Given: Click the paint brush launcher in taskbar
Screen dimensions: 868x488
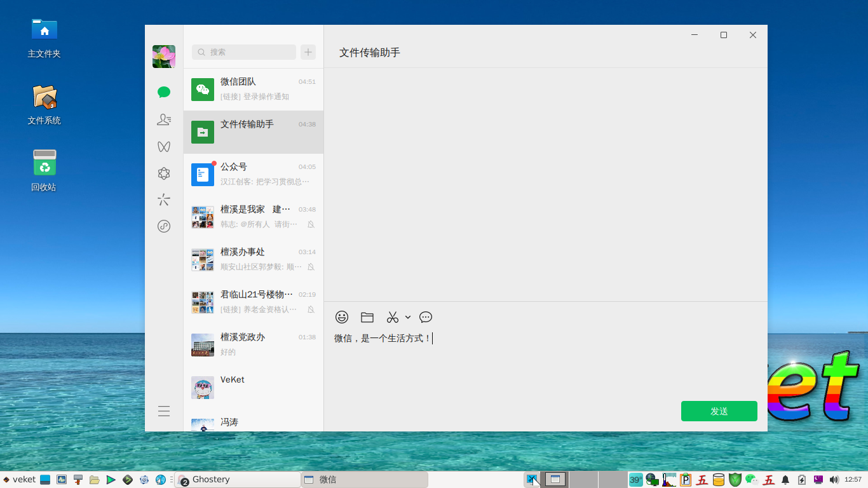Looking at the screenshot, I should (x=78, y=480).
